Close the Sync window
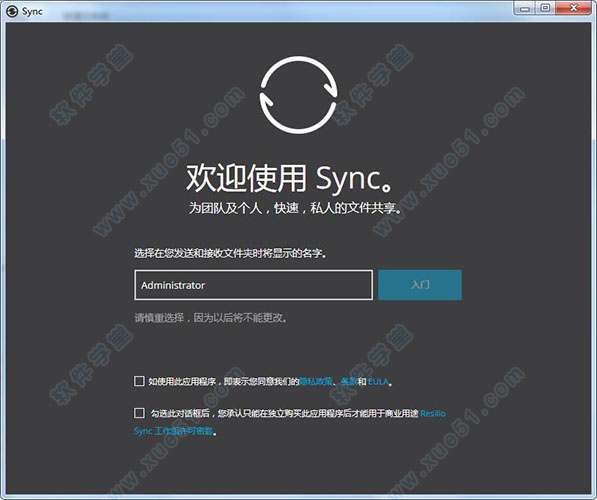 (x=573, y=8)
